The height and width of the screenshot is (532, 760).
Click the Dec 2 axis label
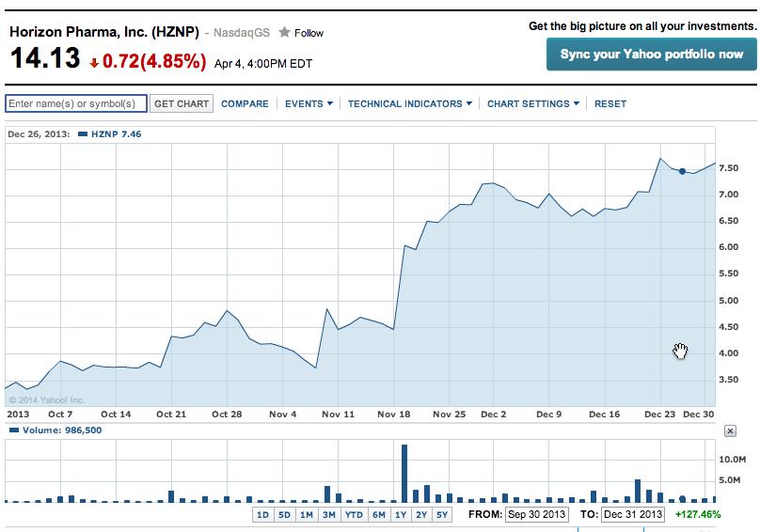(x=494, y=415)
